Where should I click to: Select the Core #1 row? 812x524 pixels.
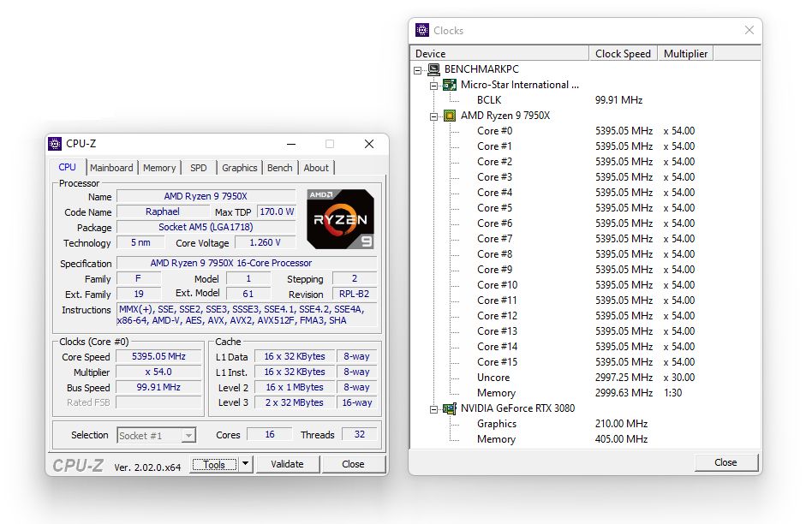click(585, 146)
